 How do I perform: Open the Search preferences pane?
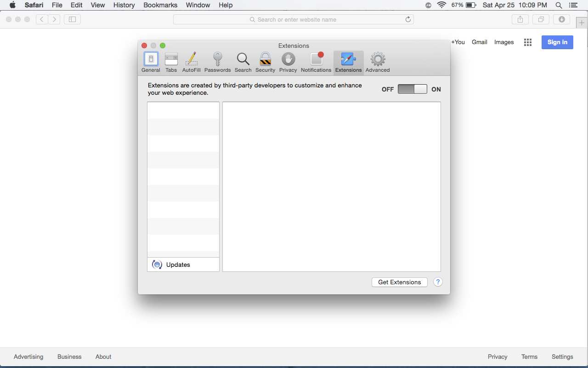pyautogui.click(x=243, y=63)
